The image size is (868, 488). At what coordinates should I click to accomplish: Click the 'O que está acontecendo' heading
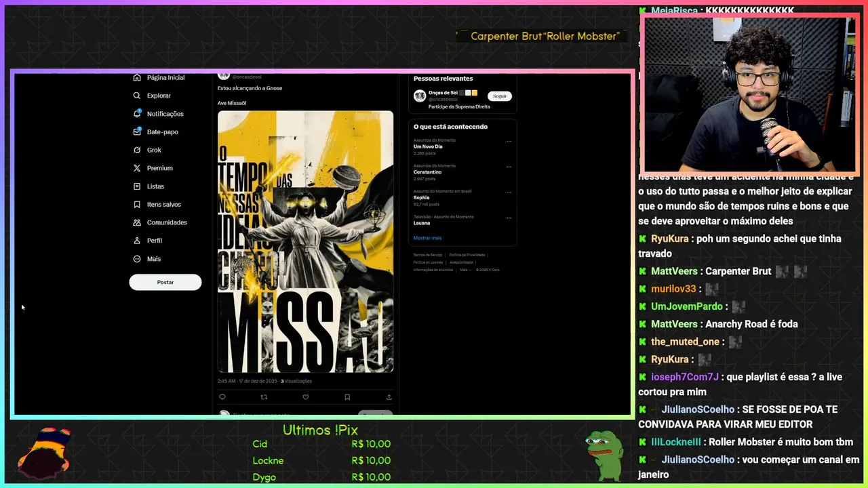pos(450,127)
